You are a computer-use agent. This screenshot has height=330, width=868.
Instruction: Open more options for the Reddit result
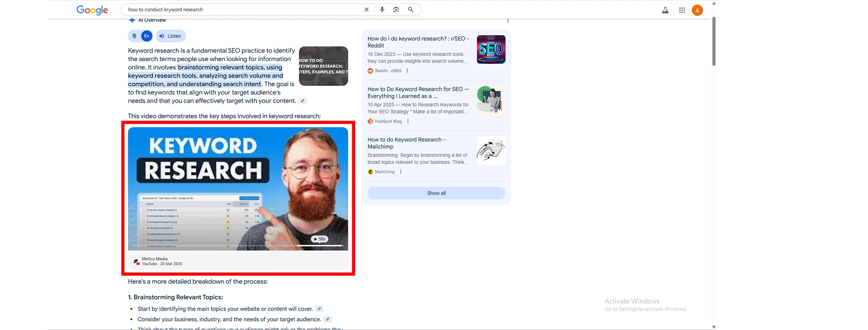click(x=407, y=71)
